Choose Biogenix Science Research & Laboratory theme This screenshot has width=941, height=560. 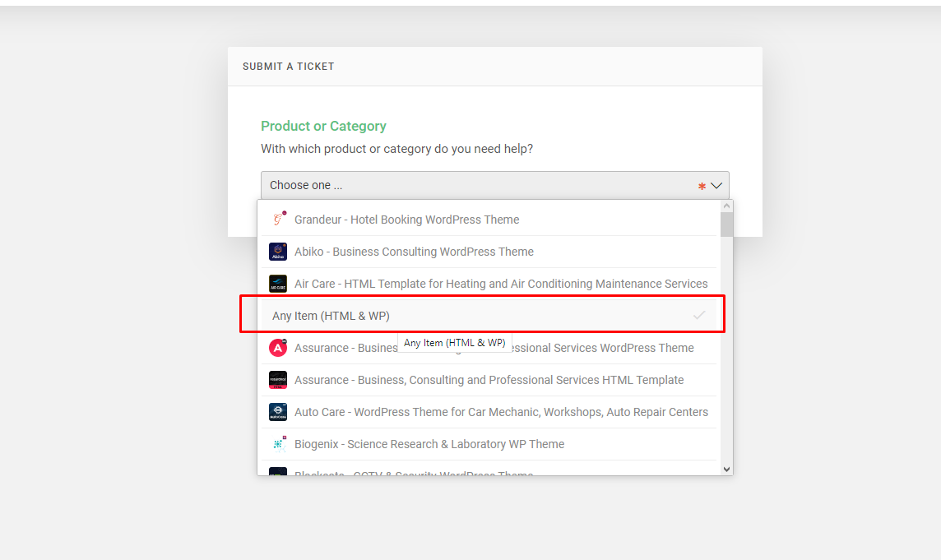[x=489, y=444]
